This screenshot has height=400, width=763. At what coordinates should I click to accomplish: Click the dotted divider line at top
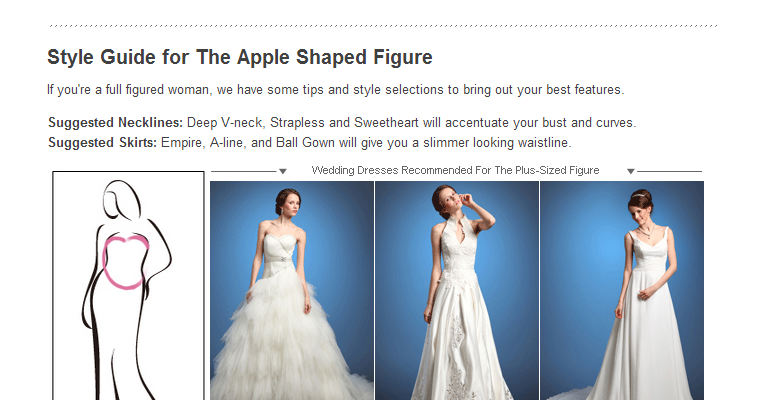383,26
